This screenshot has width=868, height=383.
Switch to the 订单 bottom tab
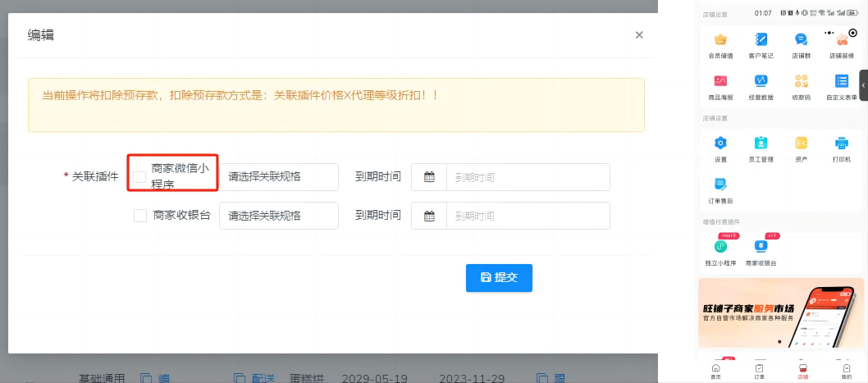point(760,372)
